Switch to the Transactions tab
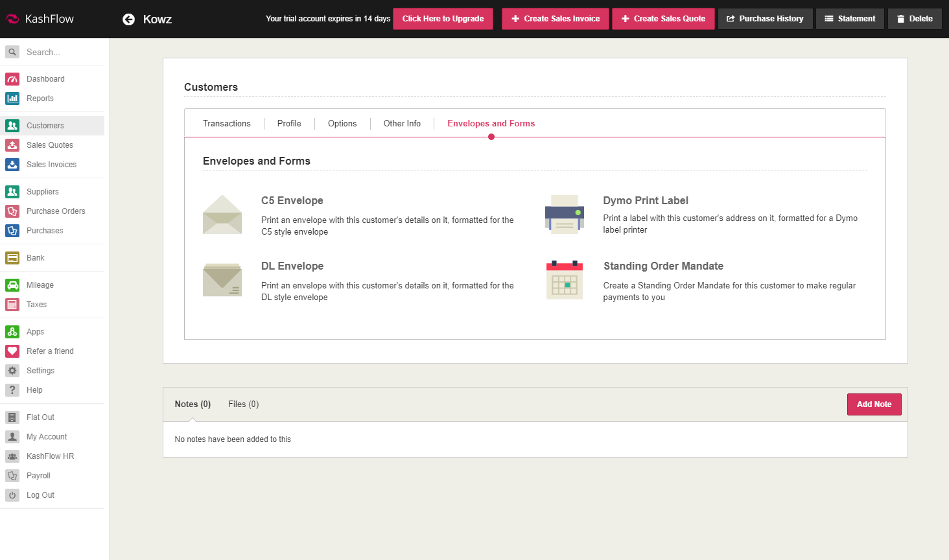This screenshot has width=949, height=560. (226, 124)
